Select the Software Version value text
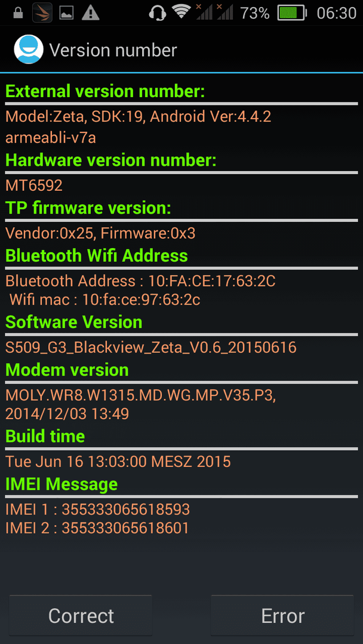Screen dimensions: 363x644 tap(151, 348)
